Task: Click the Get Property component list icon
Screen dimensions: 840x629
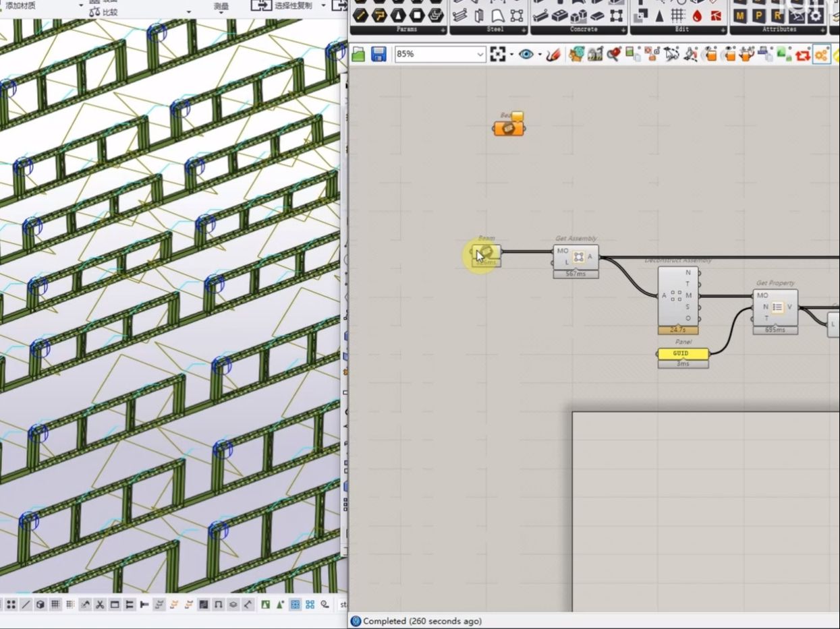Action: click(x=777, y=307)
